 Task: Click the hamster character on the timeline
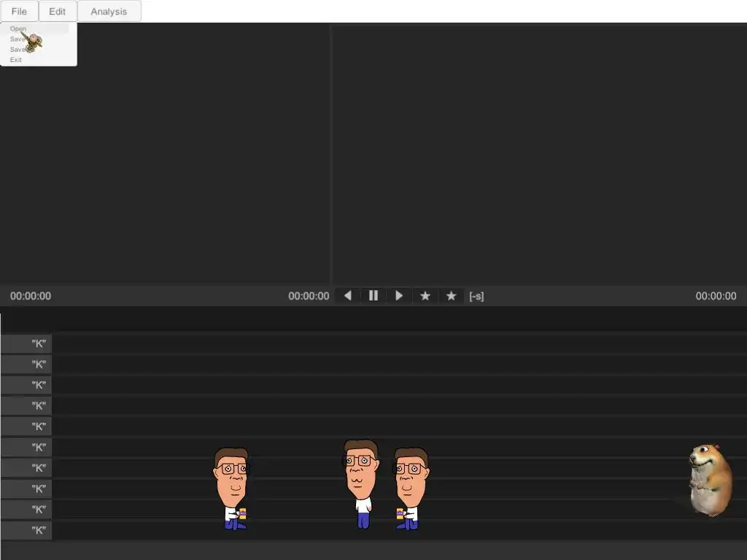click(710, 480)
